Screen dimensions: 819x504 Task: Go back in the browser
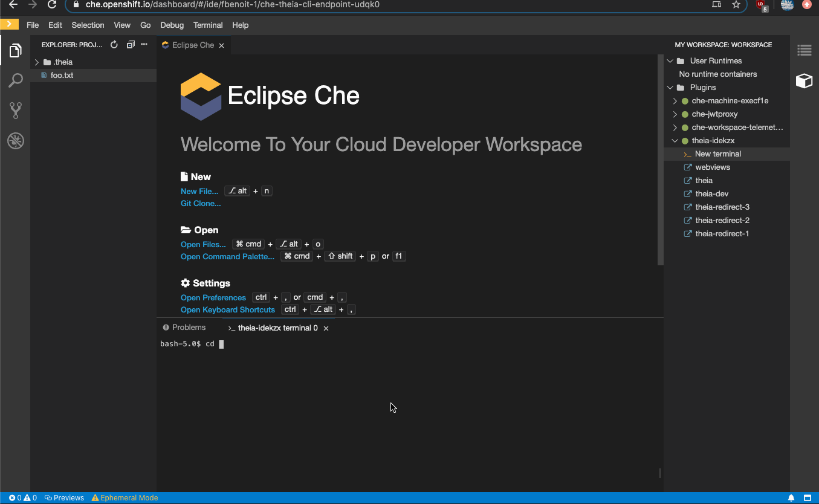point(13,5)
